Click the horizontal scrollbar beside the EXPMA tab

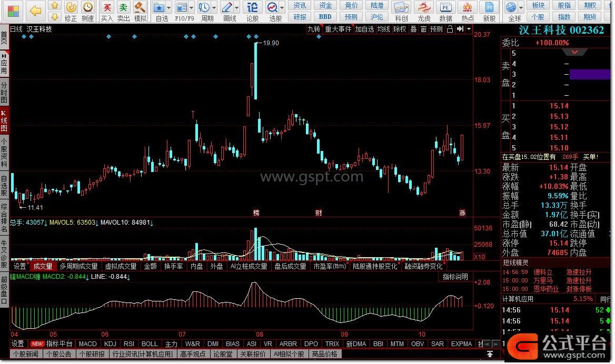pyautogui.click(x=492, y=344)
